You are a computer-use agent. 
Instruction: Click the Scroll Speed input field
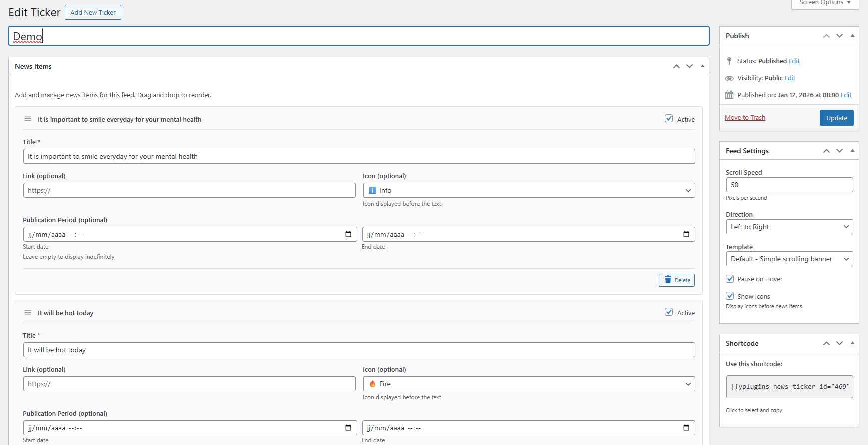pyautogui.click(x=789, y=185)
